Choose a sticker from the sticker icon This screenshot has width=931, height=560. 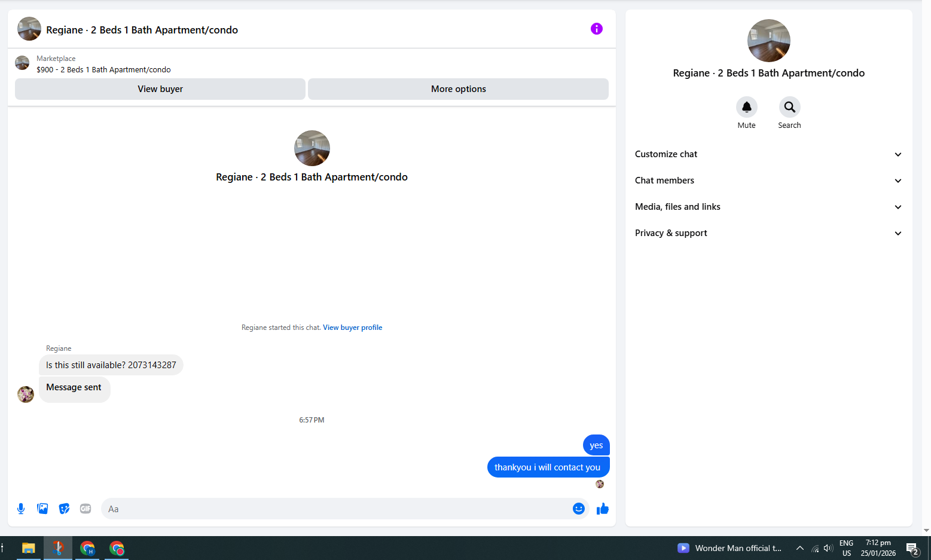[x=64, y=509]
